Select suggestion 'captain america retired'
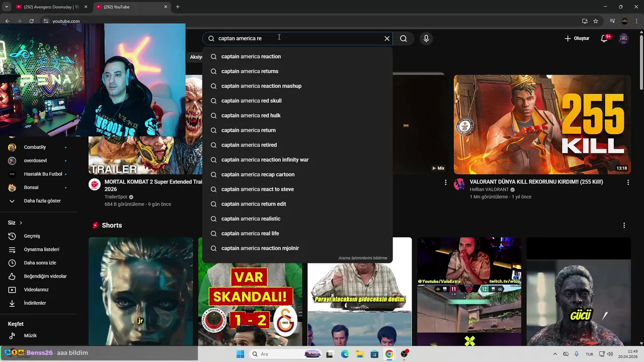The height and width of the screenshot is (362, 644). [x=297, y=145]
